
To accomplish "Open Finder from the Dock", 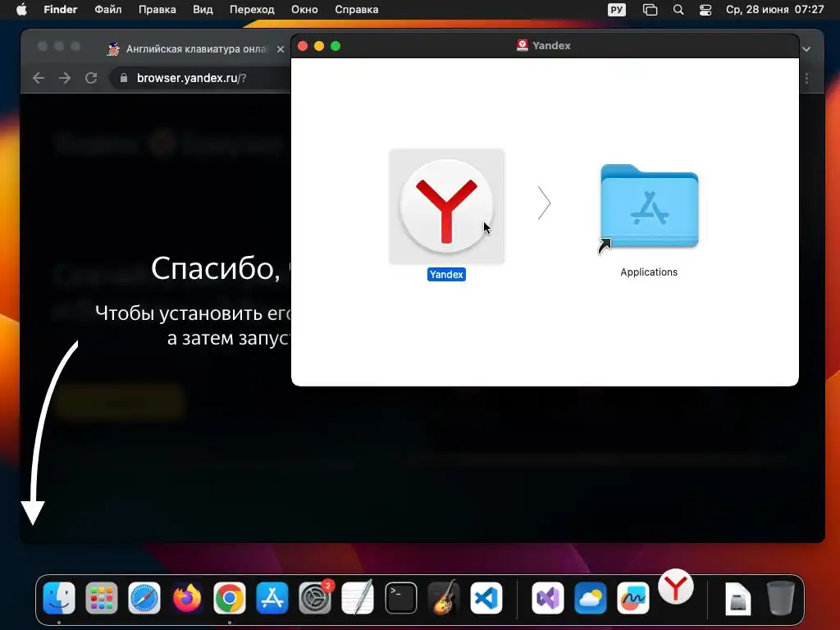I will (x=59, y=597).
